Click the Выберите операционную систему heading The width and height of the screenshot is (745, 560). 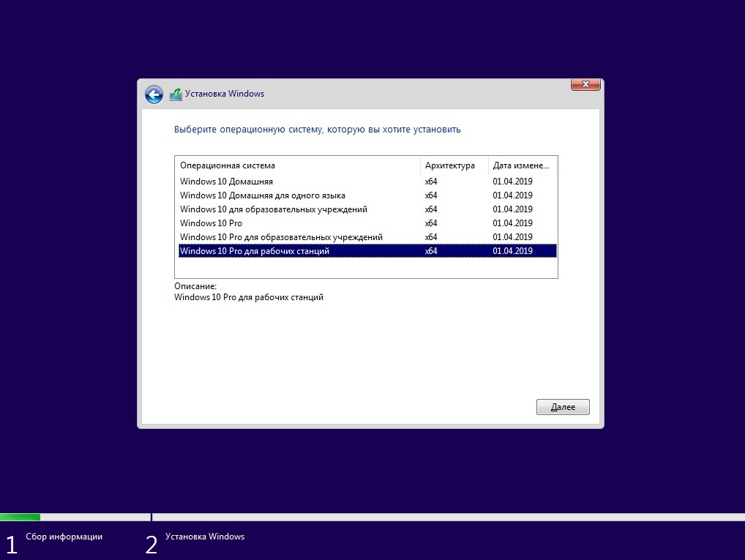(317, 130)
